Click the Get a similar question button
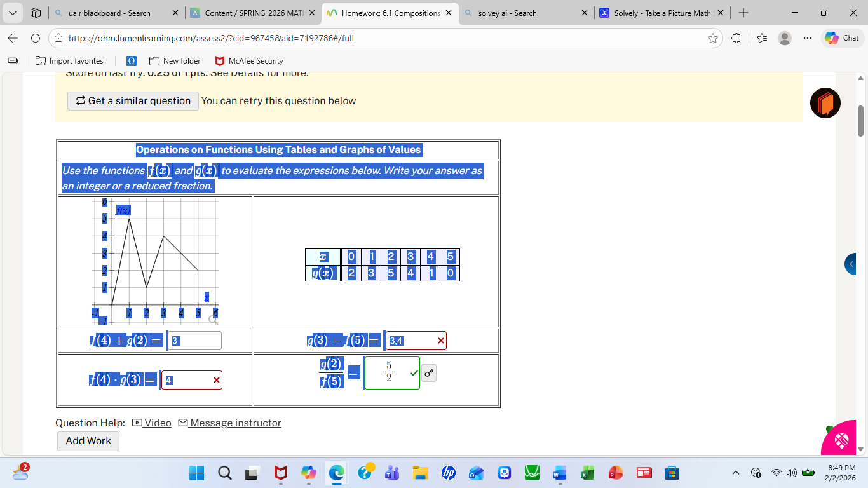 pos(132,100)
